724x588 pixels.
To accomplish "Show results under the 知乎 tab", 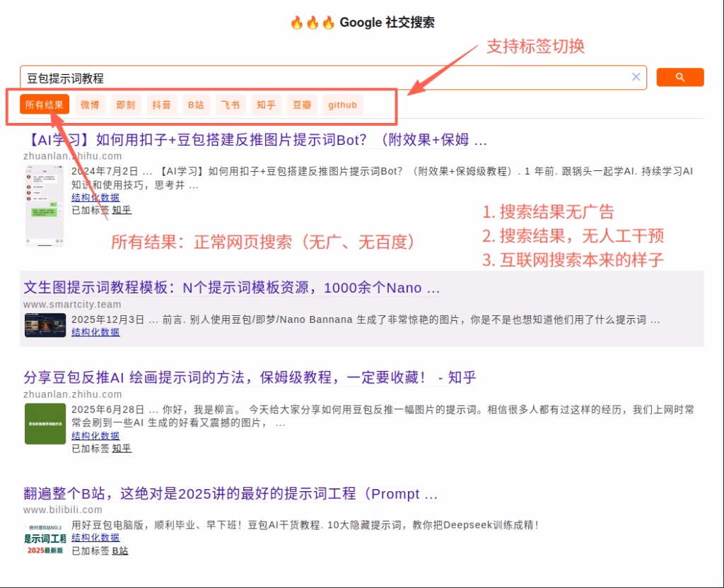I will 266,105.
